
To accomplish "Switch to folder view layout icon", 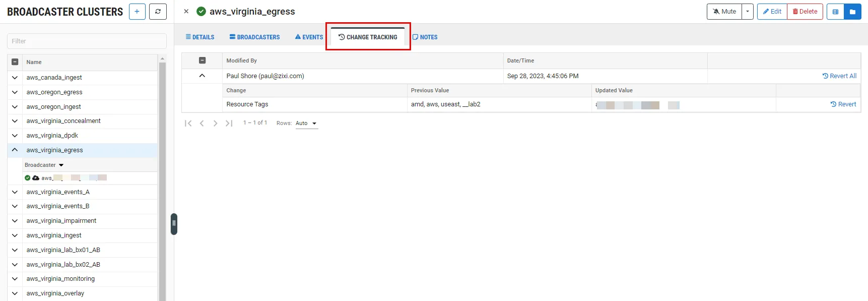I will pos(852,12).
